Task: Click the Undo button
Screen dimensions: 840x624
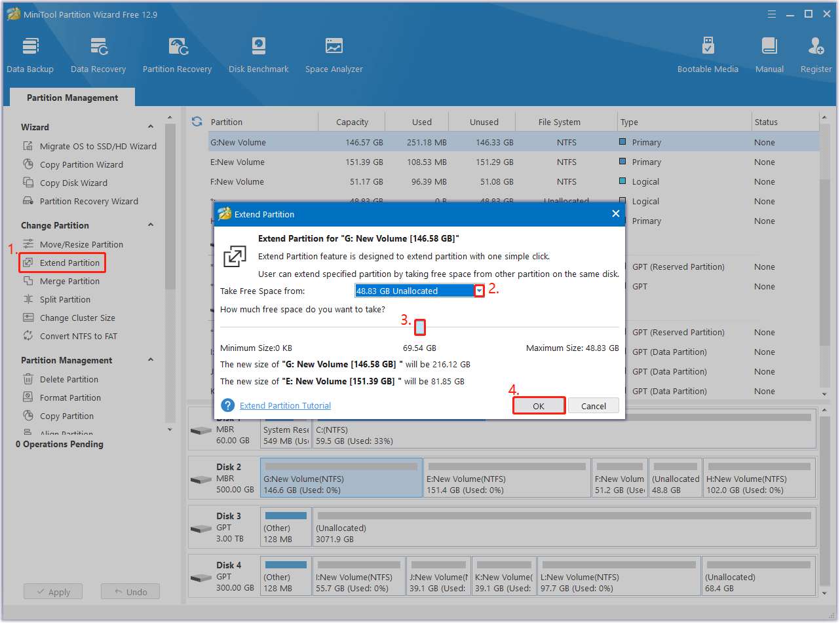Action: coord(130,592)
